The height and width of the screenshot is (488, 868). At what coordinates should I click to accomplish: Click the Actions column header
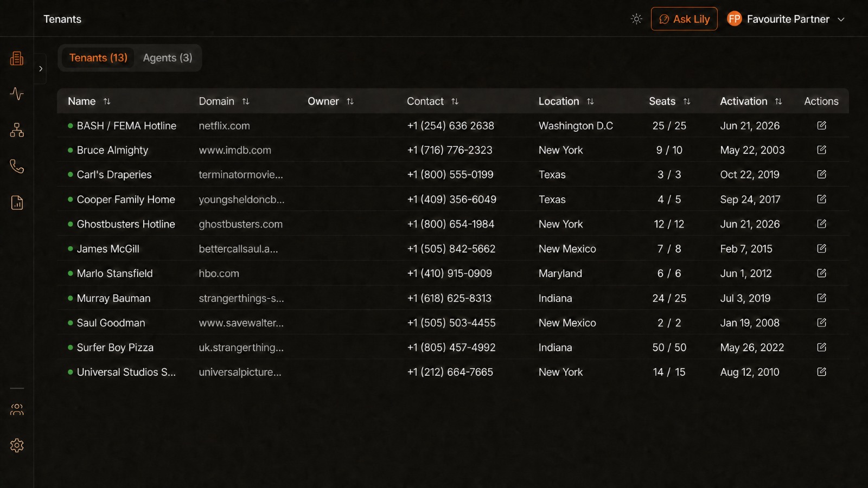[x=821, y=101]
